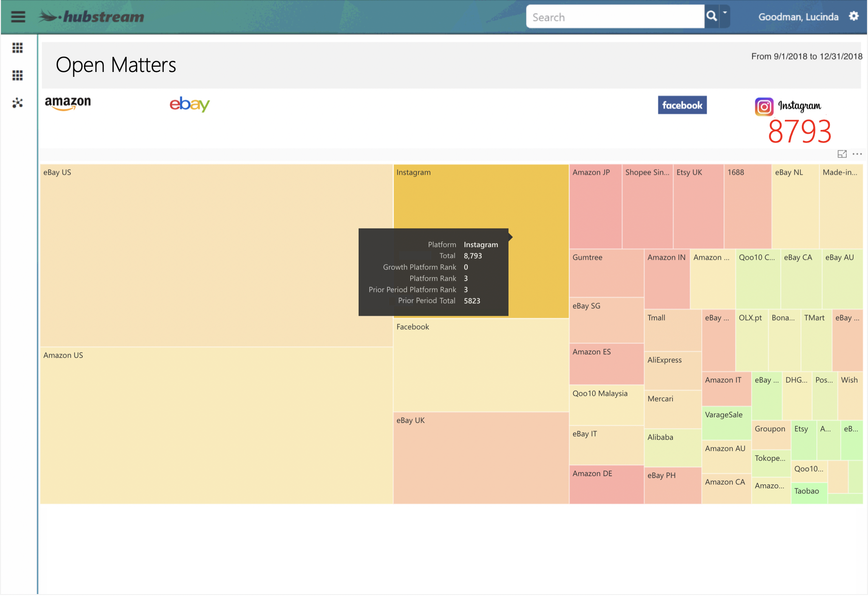Select the Amazon ES tile
Image resolution: width=868 pixels, height=596 pixels.
pos(607,364)
